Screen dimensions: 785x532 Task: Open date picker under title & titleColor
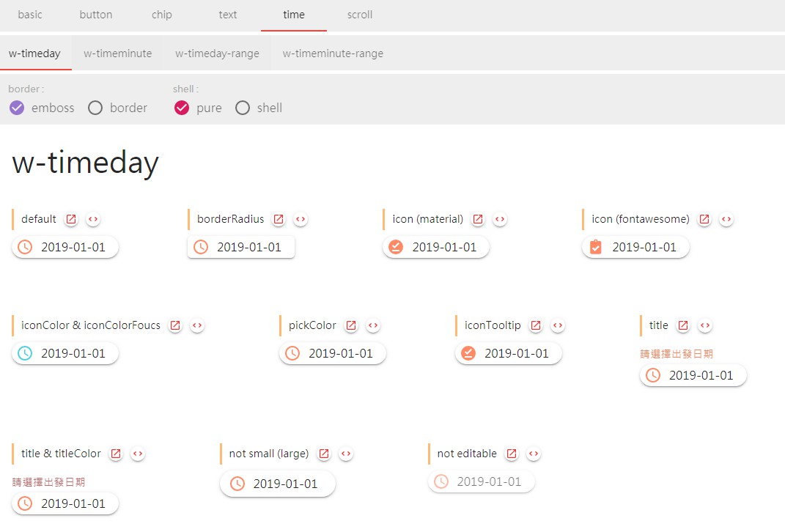(x=65, y=503)
